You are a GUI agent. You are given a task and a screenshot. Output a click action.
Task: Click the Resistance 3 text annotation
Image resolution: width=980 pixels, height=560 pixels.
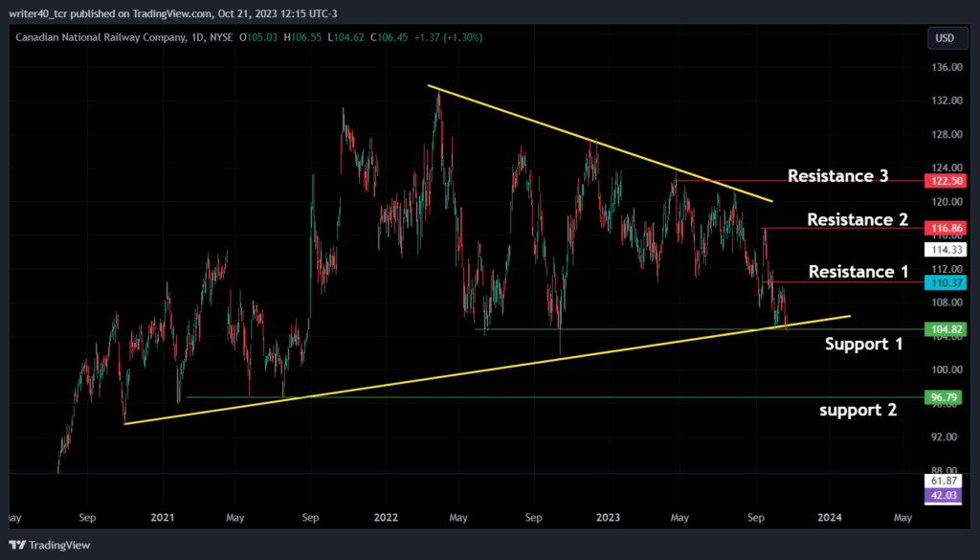pyautogui.click(x=837, y=175)
